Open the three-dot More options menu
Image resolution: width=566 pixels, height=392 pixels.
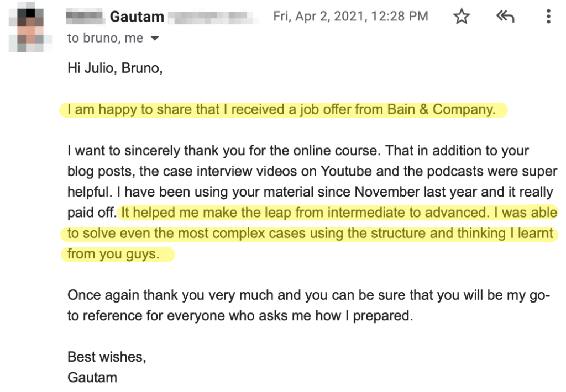548,17
